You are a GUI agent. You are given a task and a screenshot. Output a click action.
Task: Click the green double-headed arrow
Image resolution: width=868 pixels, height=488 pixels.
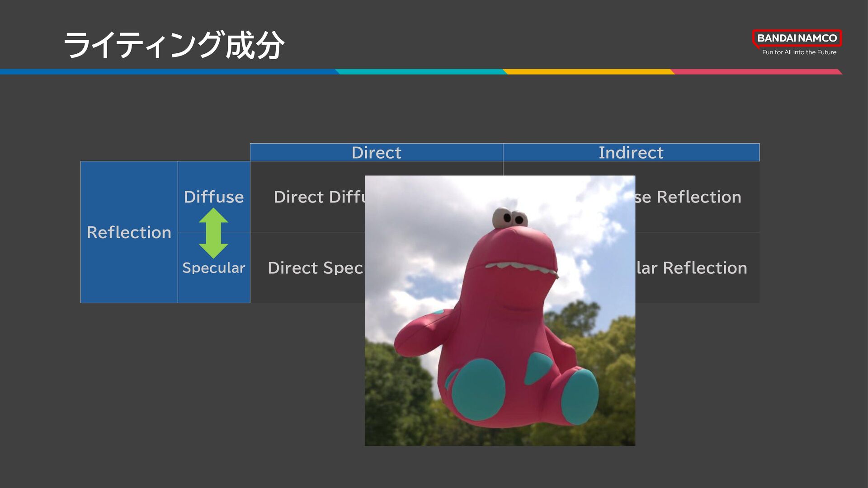[x=213, y=233]
